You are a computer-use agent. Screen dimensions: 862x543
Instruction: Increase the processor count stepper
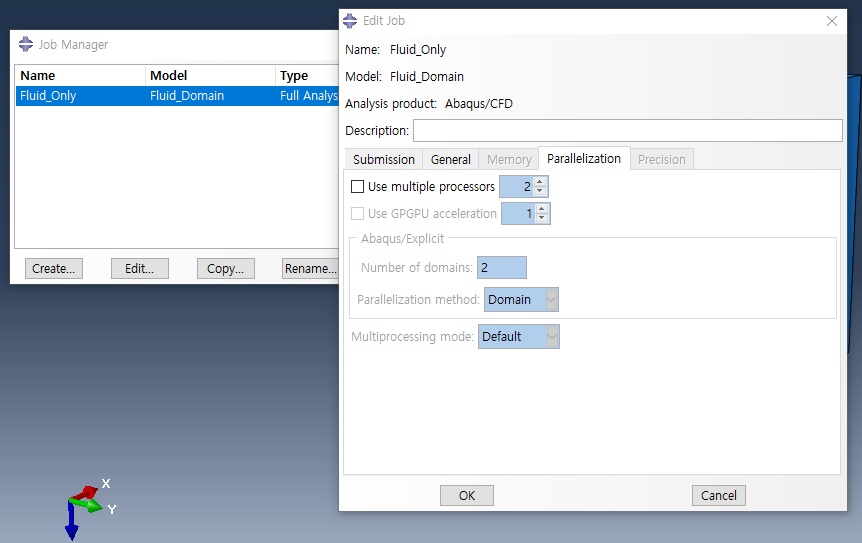coord(540,182)
